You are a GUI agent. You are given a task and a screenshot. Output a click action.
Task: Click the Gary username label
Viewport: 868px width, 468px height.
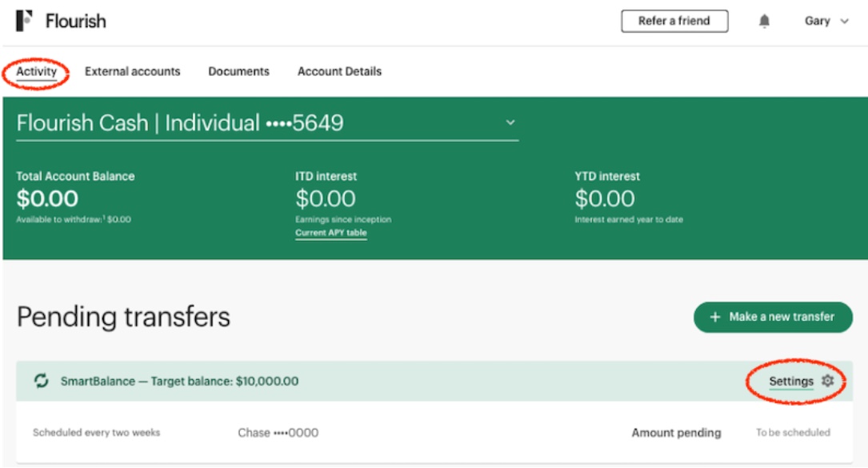(x=817, y=21)
